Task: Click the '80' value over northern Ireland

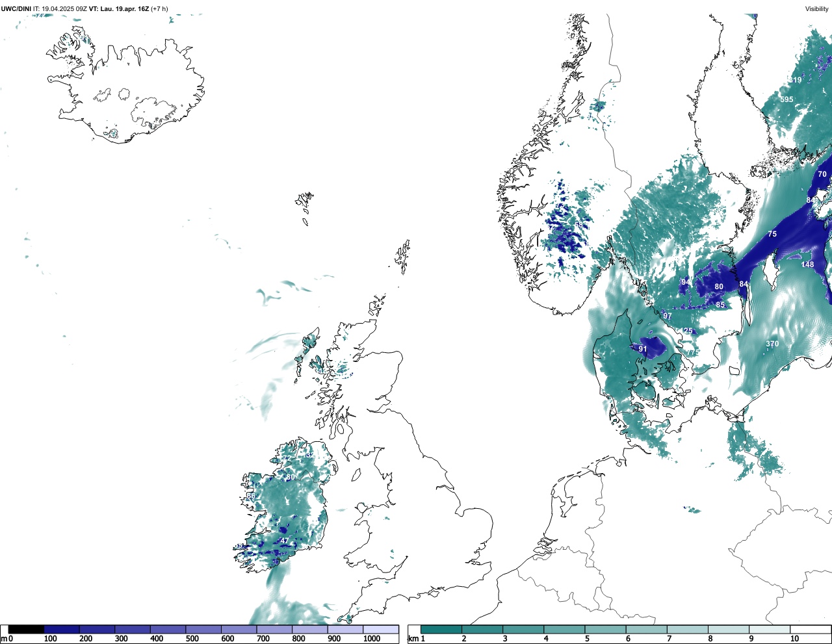Action: pos(291,477)
